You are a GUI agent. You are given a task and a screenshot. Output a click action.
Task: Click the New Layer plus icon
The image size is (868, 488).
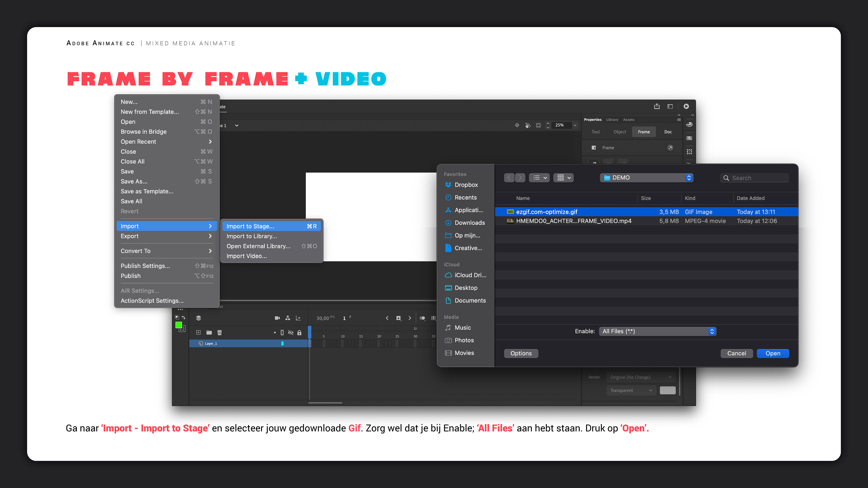(x=198, y=333)
